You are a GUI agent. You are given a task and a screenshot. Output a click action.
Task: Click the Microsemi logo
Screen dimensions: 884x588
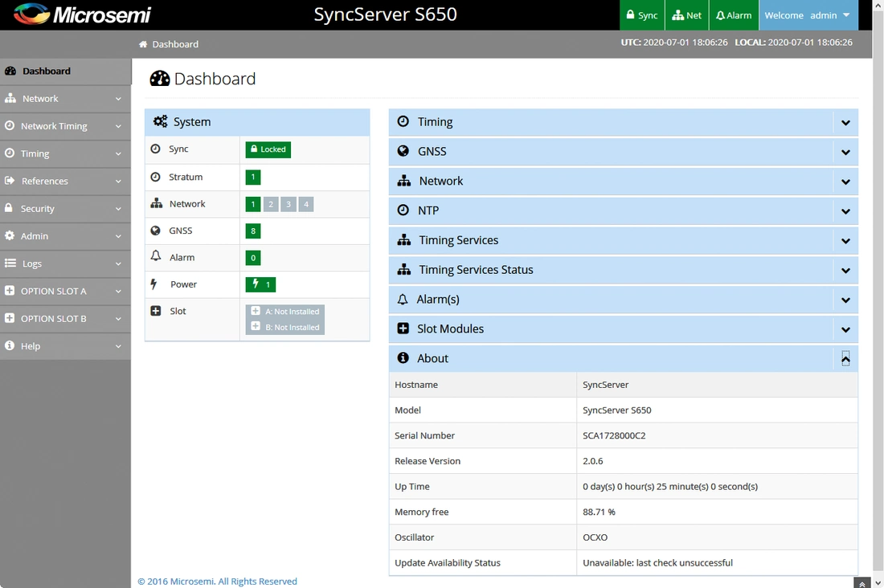point(82,14)
